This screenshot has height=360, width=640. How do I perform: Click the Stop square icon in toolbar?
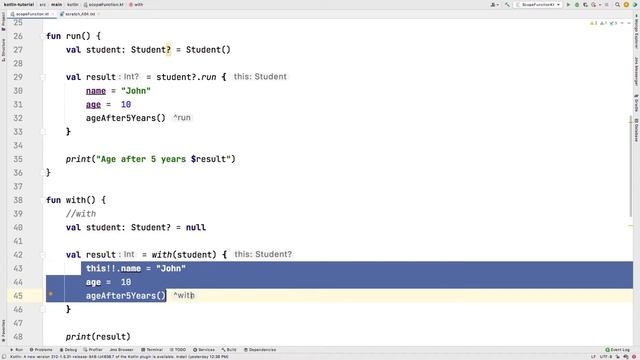[607, 4]
